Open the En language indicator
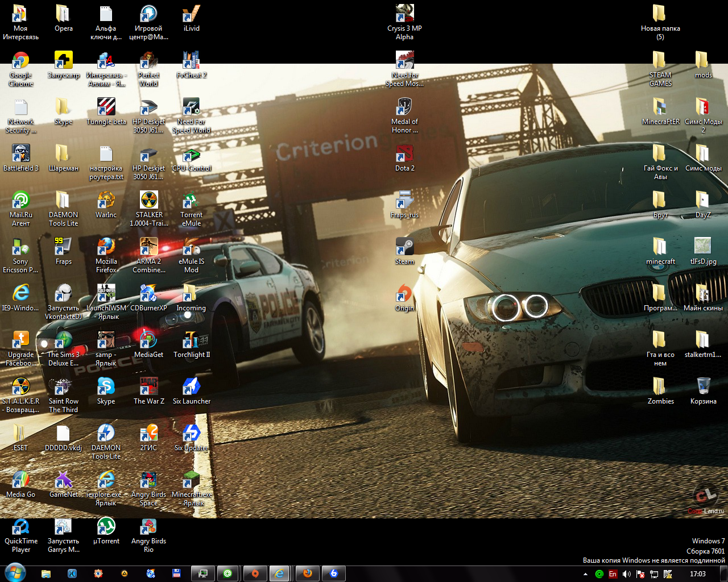The image size is (728, 582). pyautogui.click(x=613, y=574)
